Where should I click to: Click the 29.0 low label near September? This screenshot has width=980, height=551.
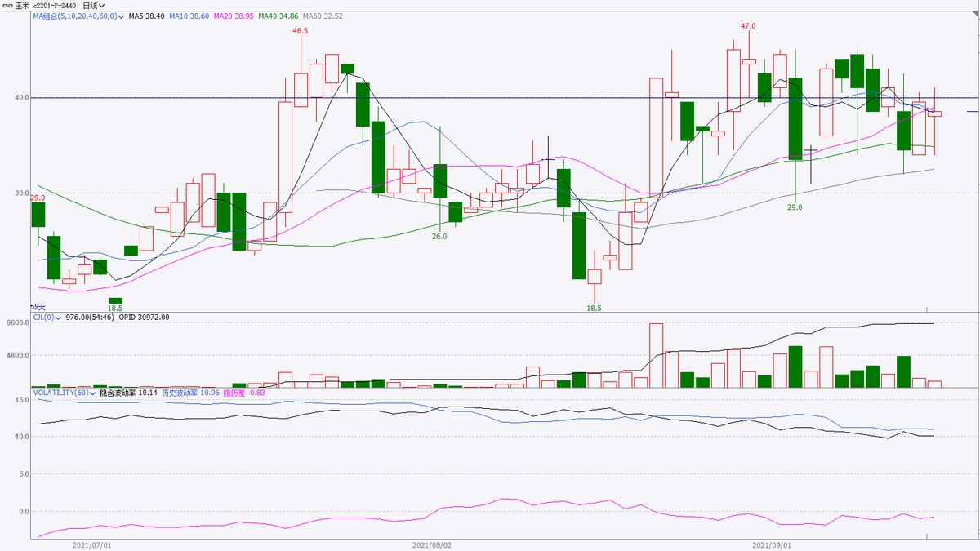tap(795, 207)
